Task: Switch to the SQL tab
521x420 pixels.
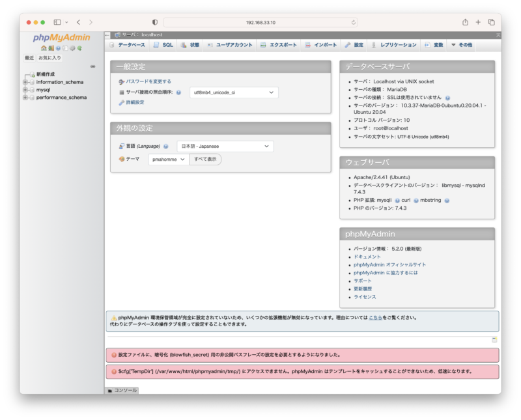Action: click(x=163, y=45)
